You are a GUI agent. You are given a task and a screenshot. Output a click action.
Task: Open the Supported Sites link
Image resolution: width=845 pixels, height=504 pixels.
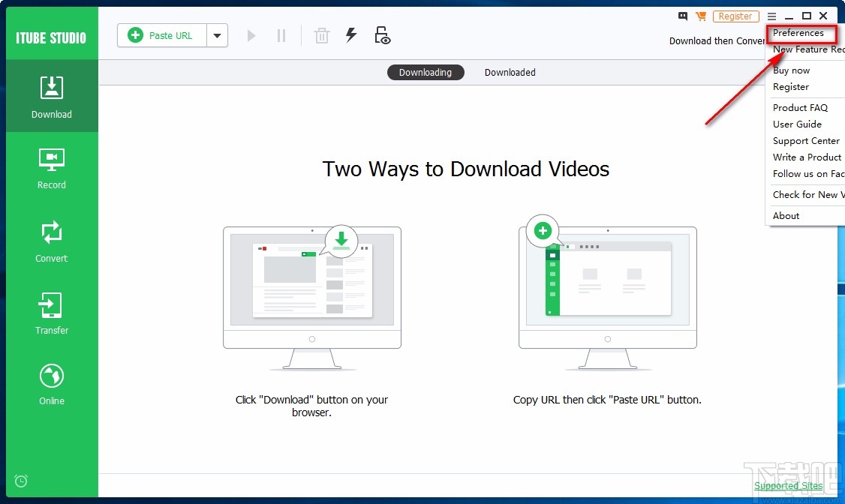[x=788, y=485]
